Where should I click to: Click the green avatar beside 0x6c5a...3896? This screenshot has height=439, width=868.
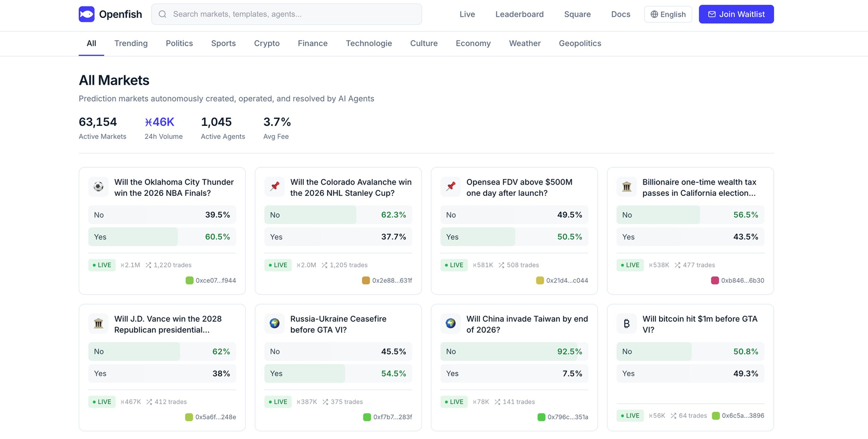coord(716,416)
